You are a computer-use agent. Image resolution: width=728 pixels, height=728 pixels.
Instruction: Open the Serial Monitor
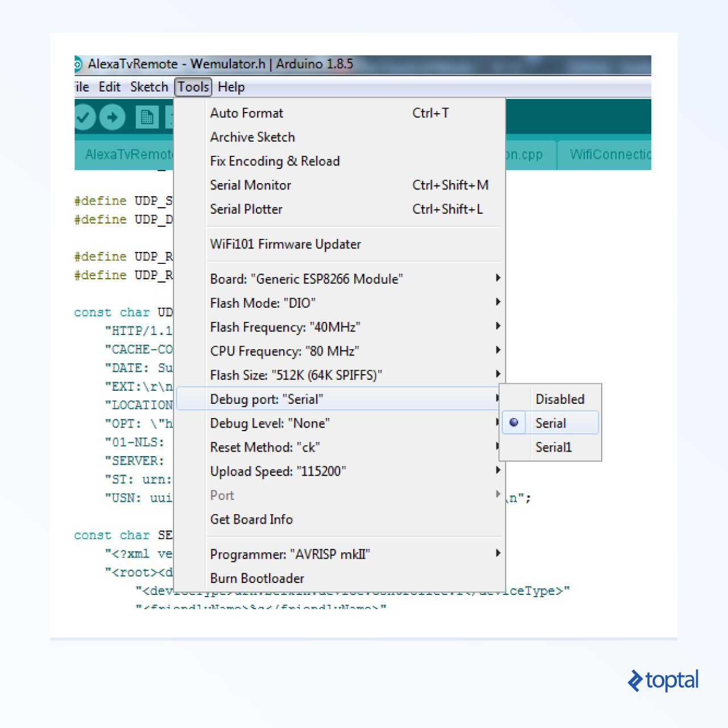click(250, 185)
